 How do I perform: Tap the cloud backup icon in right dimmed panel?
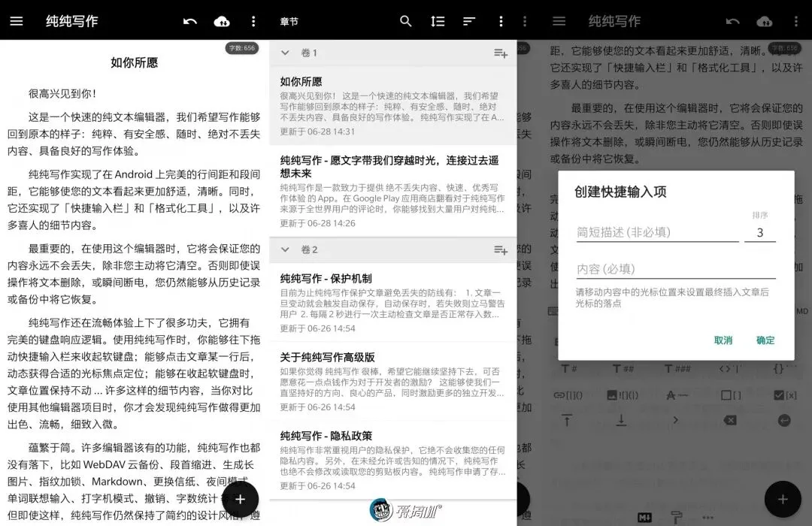coord(765,21)
